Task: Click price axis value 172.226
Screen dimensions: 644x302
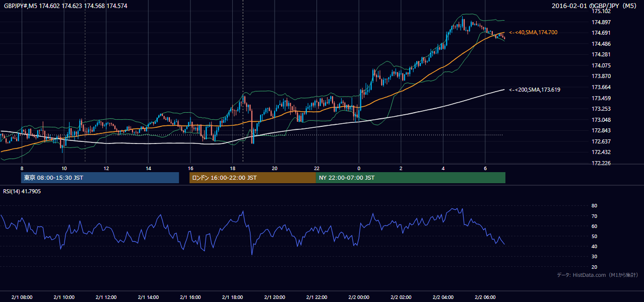Action: pos(601,163)
